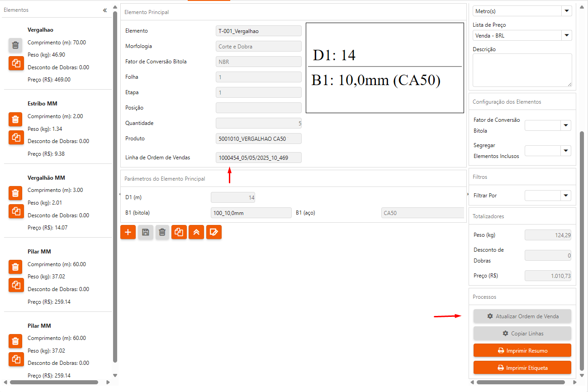Viewport: 588px width, 392px height.
Task: Open the Metro(s) unit dropdown
Action: click(566, 11)
